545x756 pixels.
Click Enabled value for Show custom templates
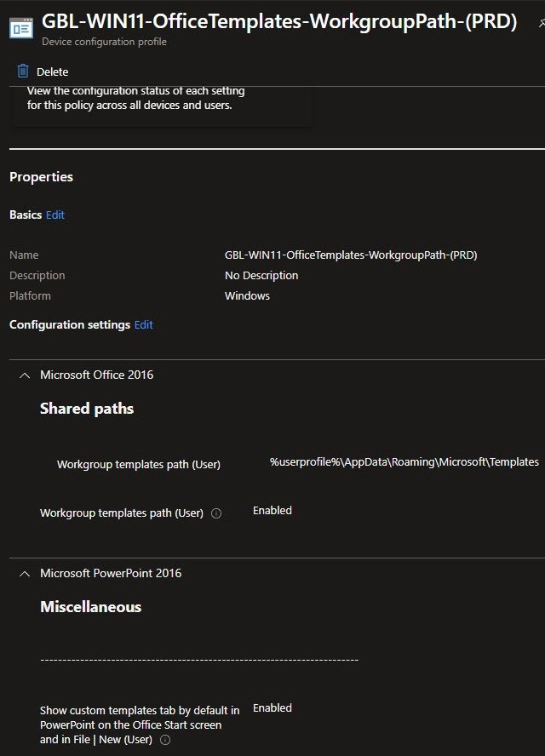[x=272, y=708]
